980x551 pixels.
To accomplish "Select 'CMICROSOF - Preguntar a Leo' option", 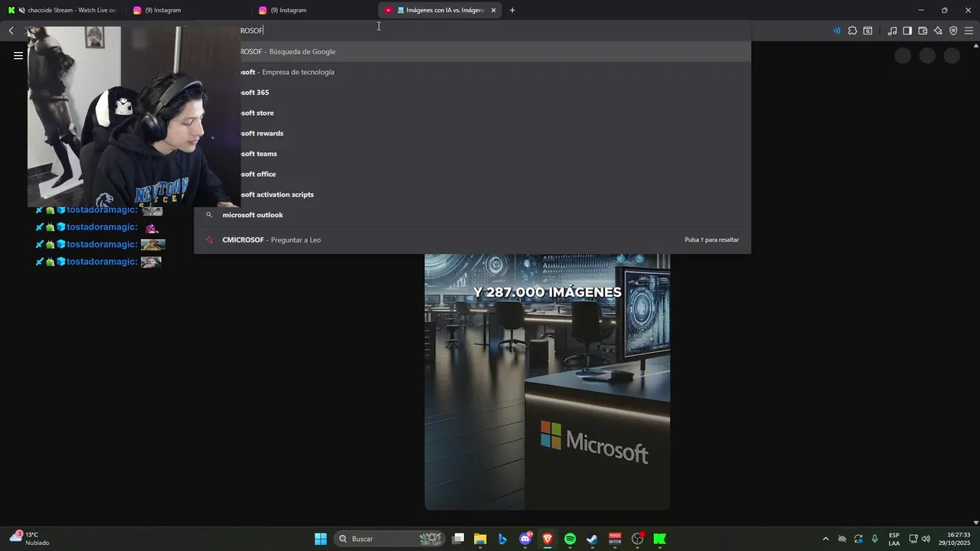I will 472,240.
